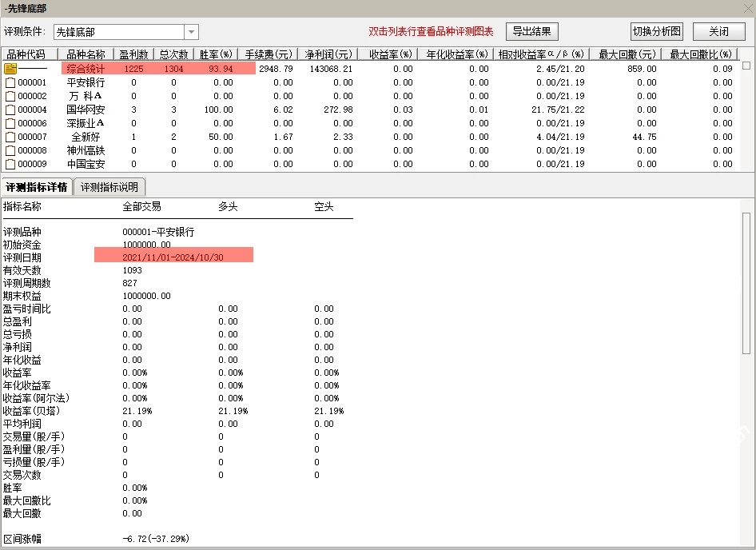The height and width of the screenshot is (550, 756).
Task: Sort by 年化收益率(%) column header
Action: point(456,54)
